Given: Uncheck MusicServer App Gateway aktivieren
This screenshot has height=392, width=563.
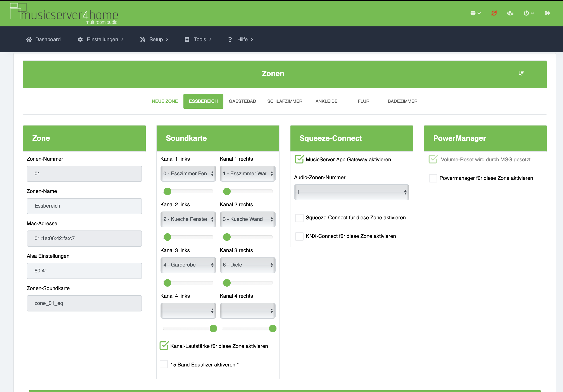Looking at the screenshot, I should (x=299, y=160).
